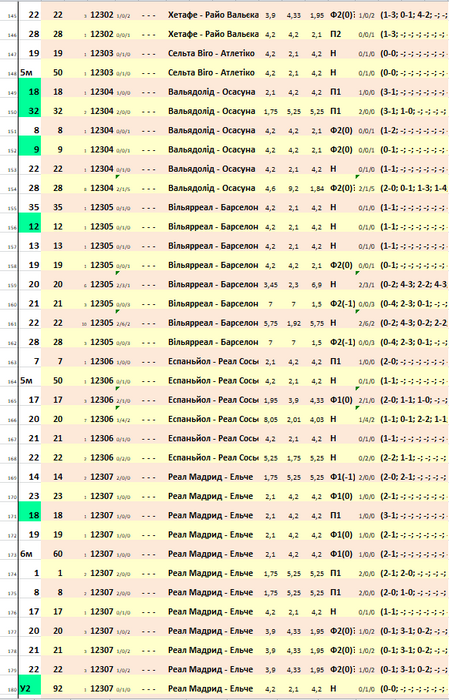The height and width of the screenshot is (700, 449).
Task: Click the 'Ф1(-1)' cell
Action: point(342,477)
